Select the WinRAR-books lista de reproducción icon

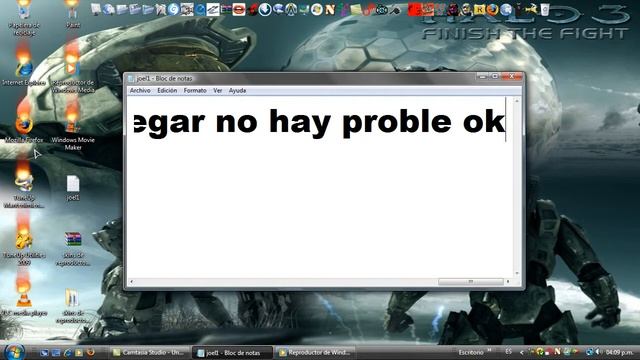click(73, 248)
